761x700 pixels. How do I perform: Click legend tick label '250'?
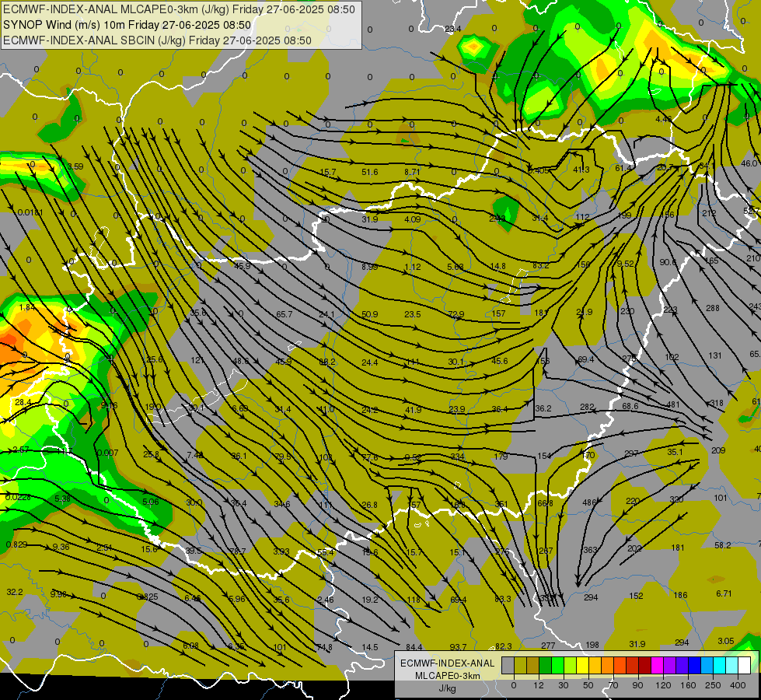coord(713,685)
